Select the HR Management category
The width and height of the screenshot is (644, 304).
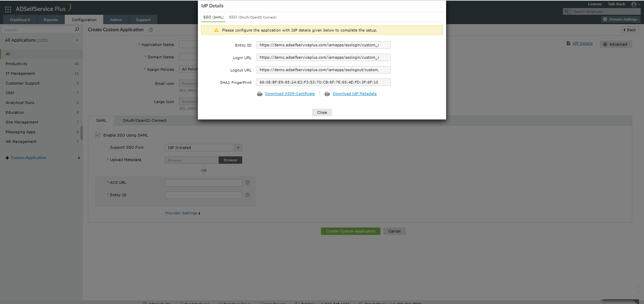click(x=41, y=142)
